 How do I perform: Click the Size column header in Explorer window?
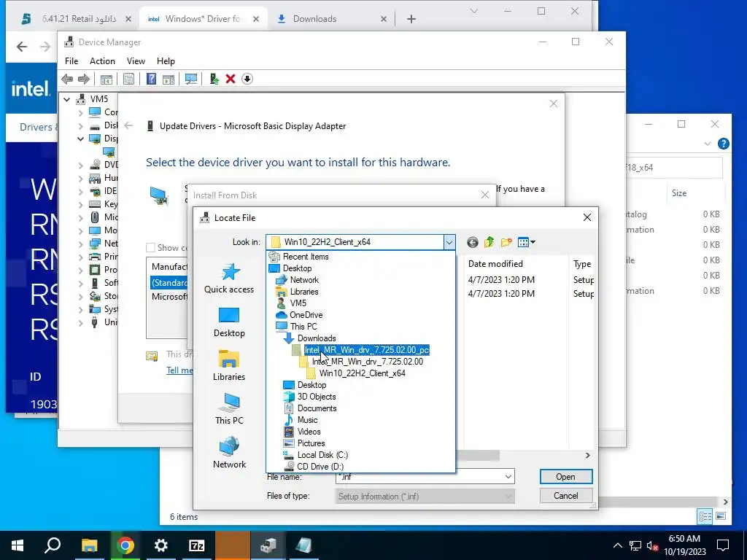[x=679, y=193]
